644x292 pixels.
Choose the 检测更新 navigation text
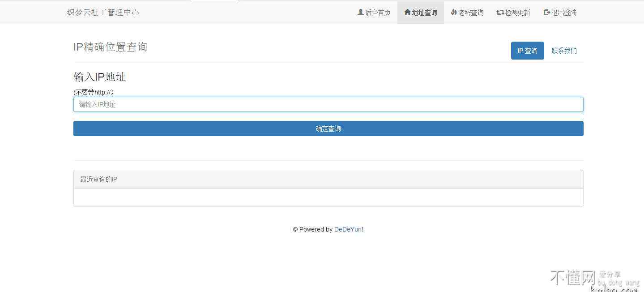coord(517,13)
